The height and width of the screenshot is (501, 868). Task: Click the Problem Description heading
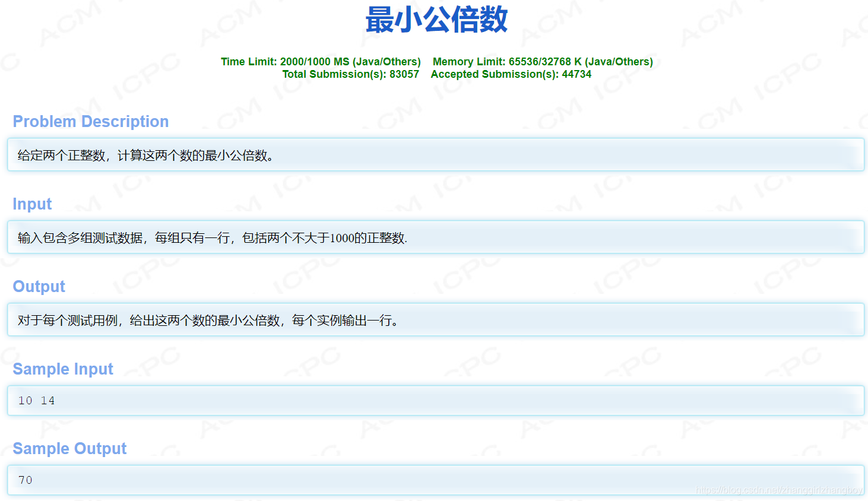(x=91, y=122)
